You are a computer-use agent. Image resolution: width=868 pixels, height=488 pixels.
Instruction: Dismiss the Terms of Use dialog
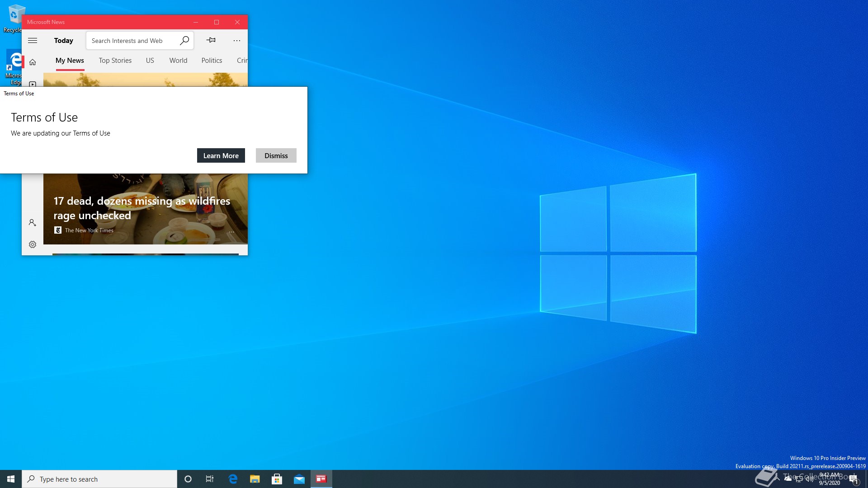pyautogui.click(x=276, y=155)
